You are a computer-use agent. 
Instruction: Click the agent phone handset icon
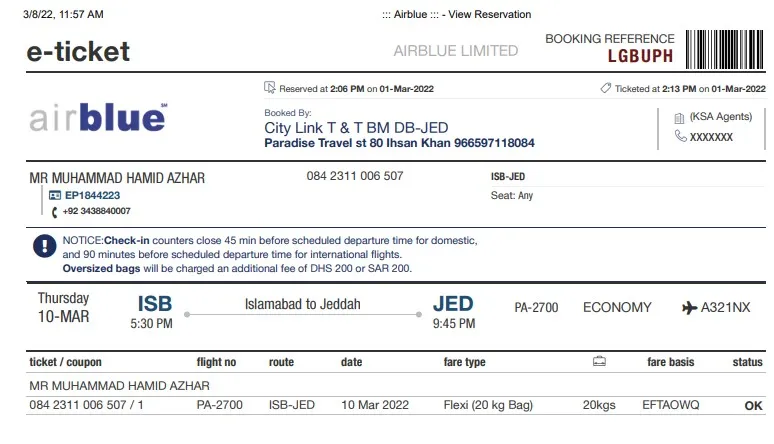(681, 136)
